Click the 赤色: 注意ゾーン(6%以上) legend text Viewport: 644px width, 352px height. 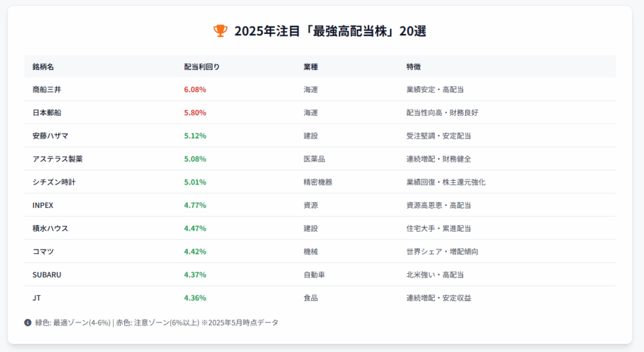(158, 323)
